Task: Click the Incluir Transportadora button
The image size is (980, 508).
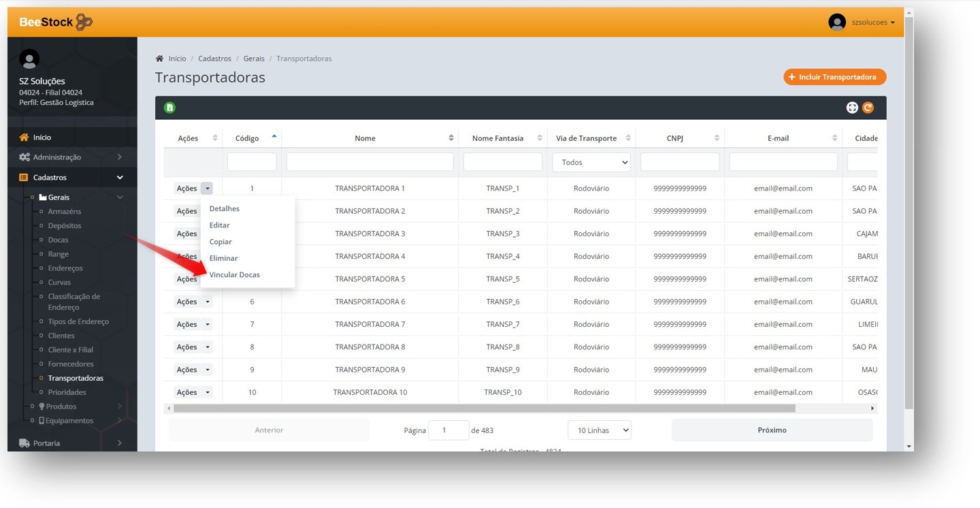Action: coord(834,77)
